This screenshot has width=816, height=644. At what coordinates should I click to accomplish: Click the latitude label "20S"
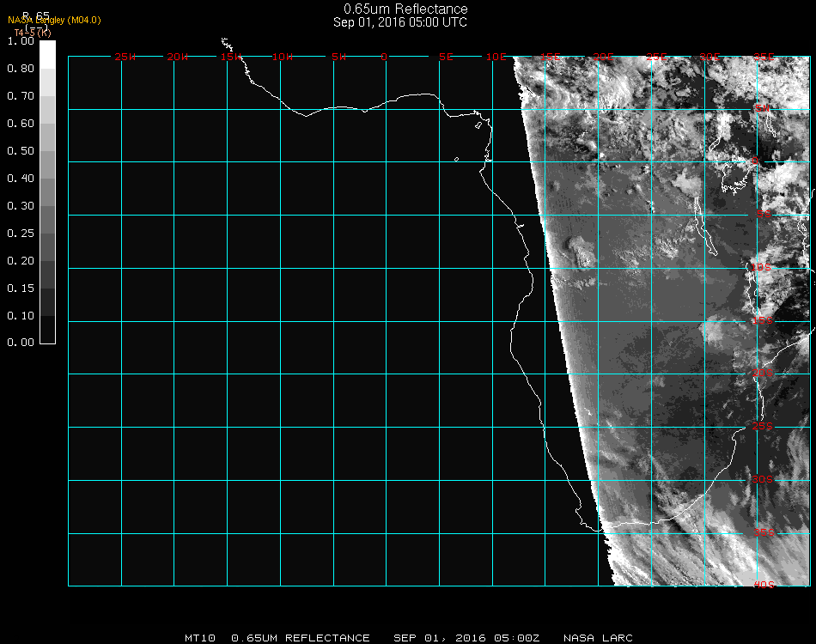[763, 374]
